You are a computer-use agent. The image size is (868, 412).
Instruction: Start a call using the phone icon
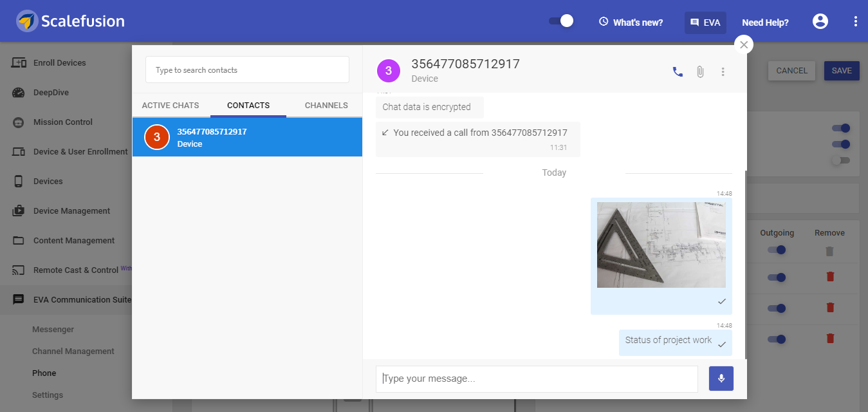(x=677, y=72)
